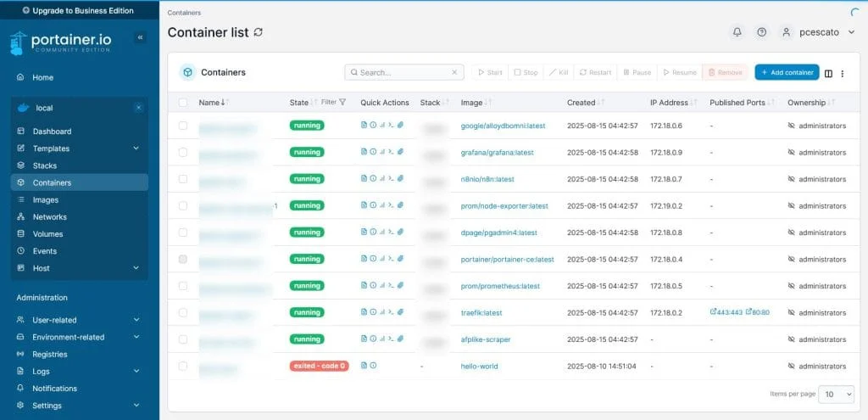Open inspect icon for the hello-world container
Screen dimensions: 868x420
373,366
